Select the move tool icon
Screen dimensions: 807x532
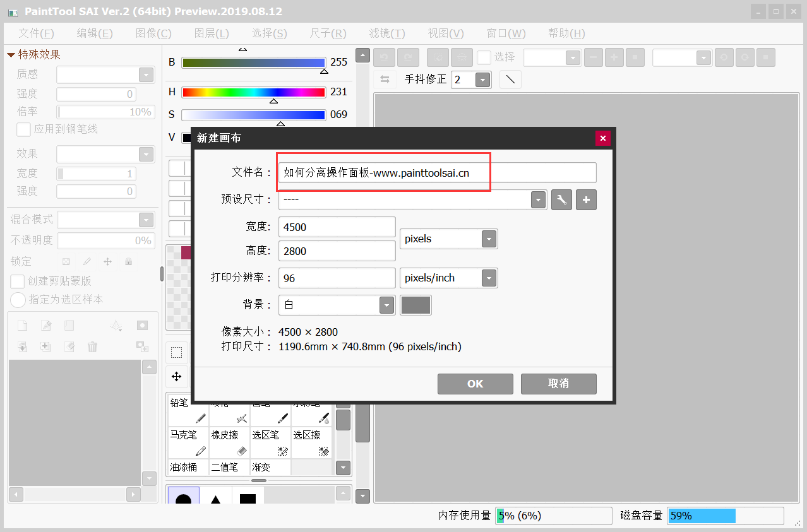point(177,376)
